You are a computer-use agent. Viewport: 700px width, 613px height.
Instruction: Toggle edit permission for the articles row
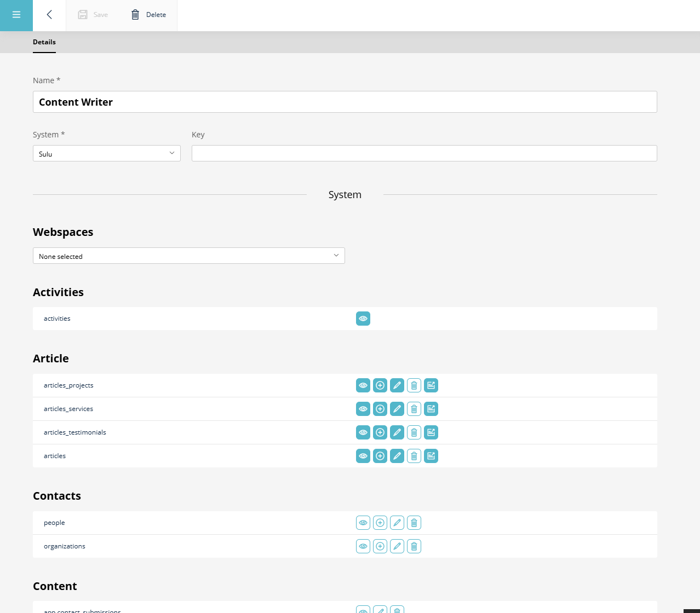(397, 456)
